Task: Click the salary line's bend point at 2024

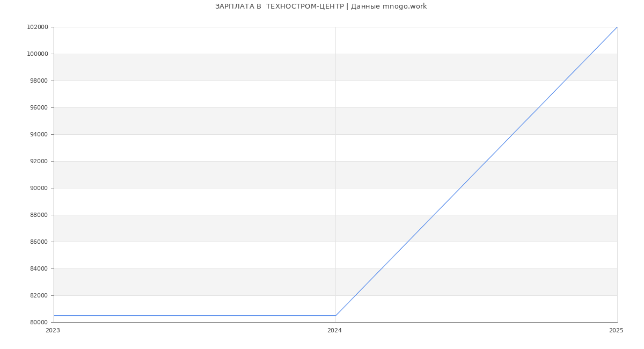Action: tap(335, 316)
